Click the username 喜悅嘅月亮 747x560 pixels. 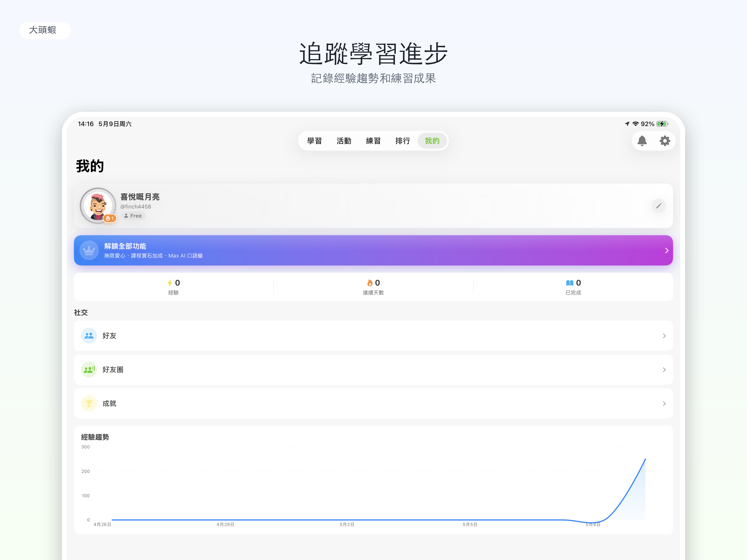point(140,197)
